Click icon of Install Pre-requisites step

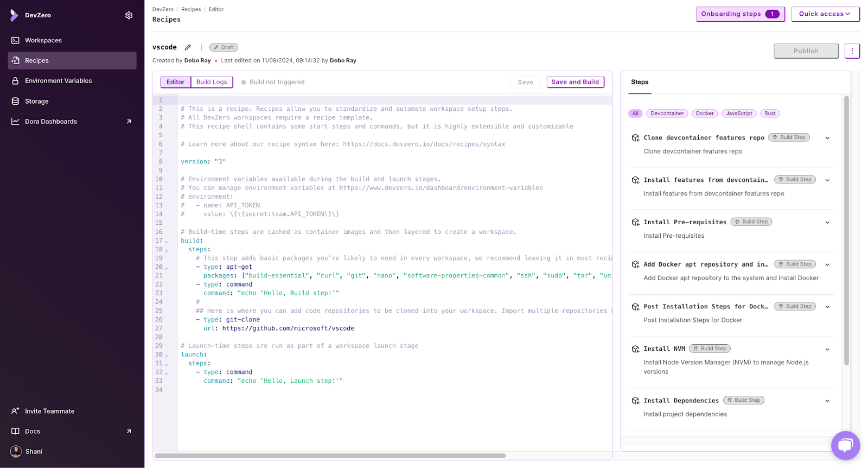click(x=635, y=222)
